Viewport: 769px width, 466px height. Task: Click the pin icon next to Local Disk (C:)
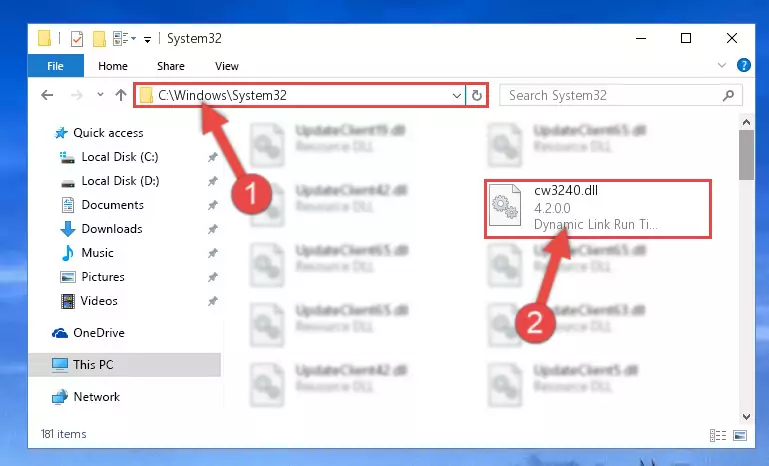(x=212, y=157)
